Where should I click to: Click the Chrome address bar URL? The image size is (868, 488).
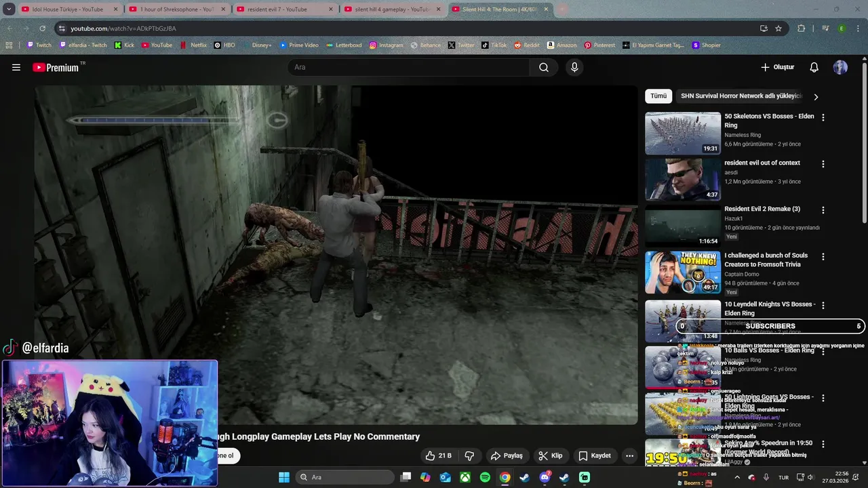coord(123,28)
